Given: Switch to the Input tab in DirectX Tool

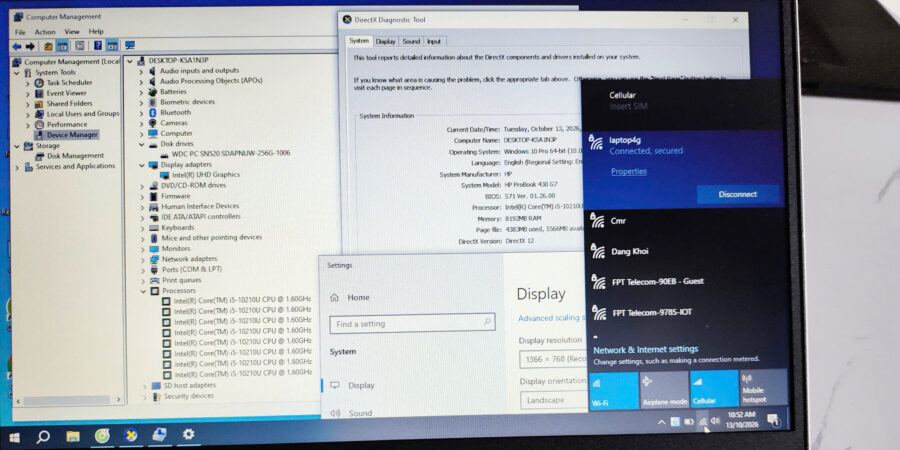Looking at the screenshot, I should click(434, 41).
